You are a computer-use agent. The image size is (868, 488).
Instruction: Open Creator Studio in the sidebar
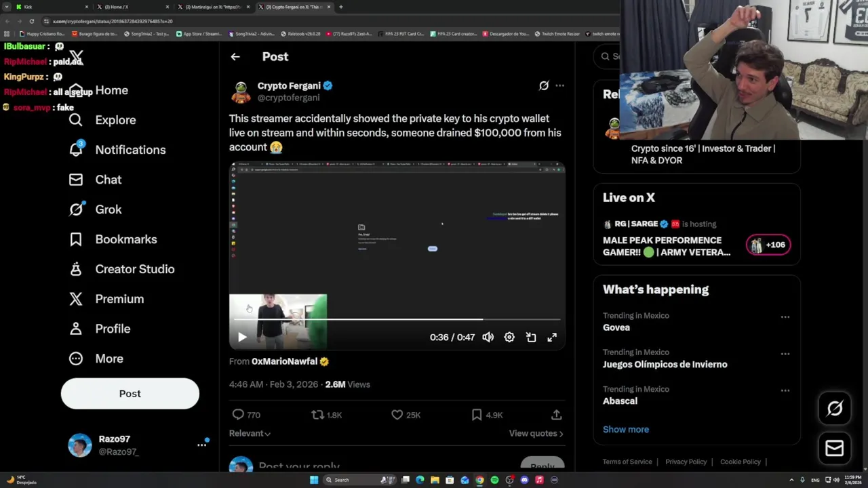121,269
